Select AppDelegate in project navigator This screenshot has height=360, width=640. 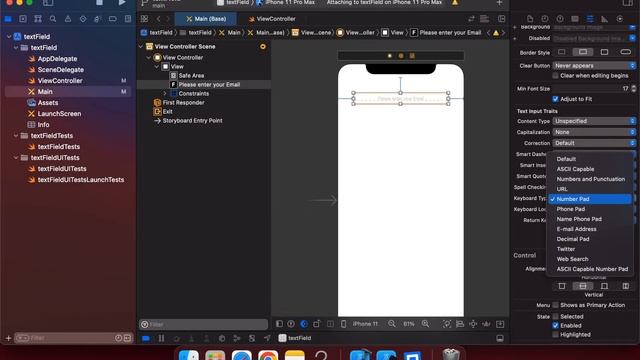click(57, 59)
